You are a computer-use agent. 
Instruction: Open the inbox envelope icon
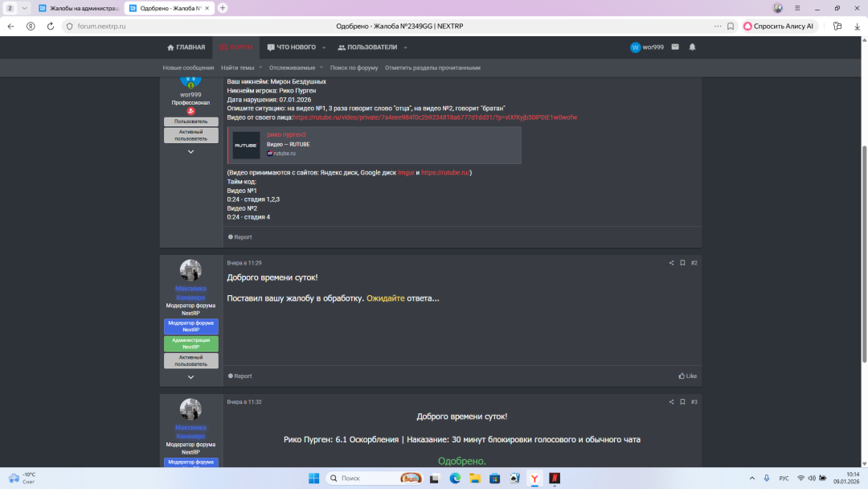pyautogui.click(x=675, y=47)
